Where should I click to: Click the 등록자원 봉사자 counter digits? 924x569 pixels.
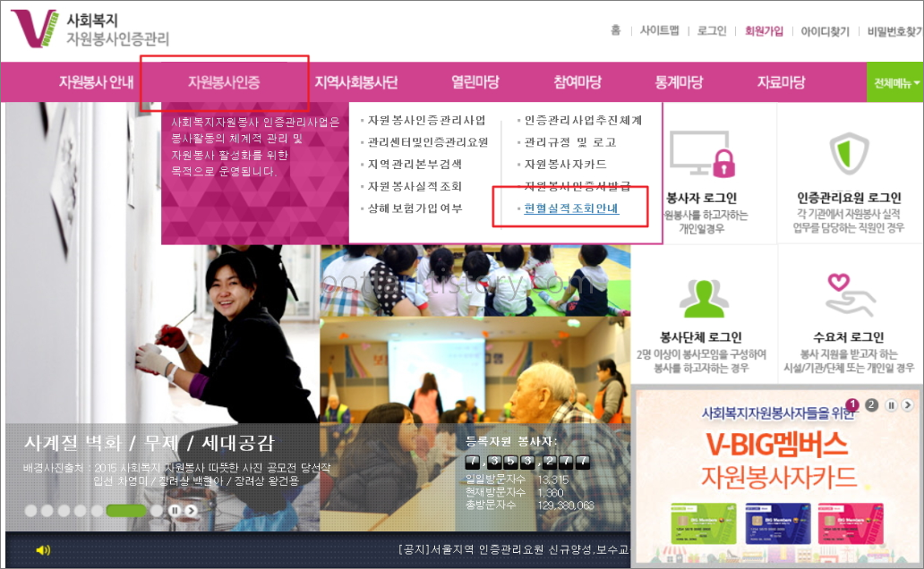527,462
